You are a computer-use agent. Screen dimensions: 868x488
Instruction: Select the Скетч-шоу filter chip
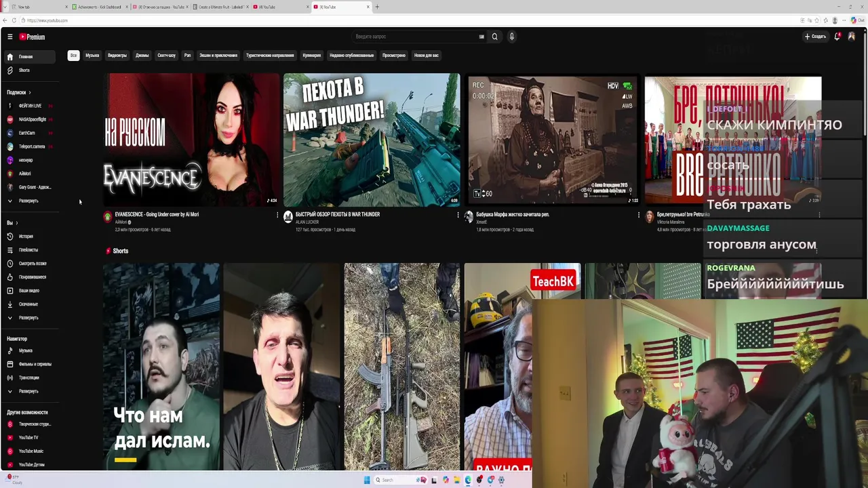tap(166, 56)
